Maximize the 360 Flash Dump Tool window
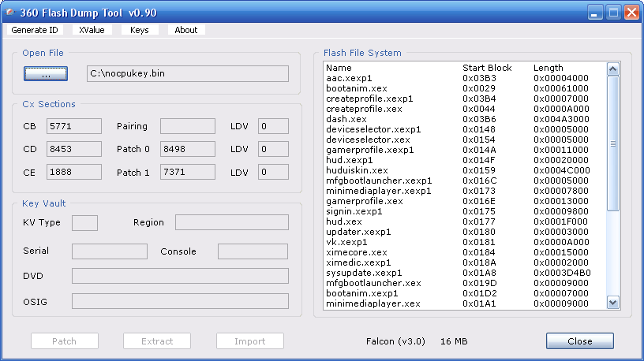This screenshot has width=644, height=361. [613, 13]
